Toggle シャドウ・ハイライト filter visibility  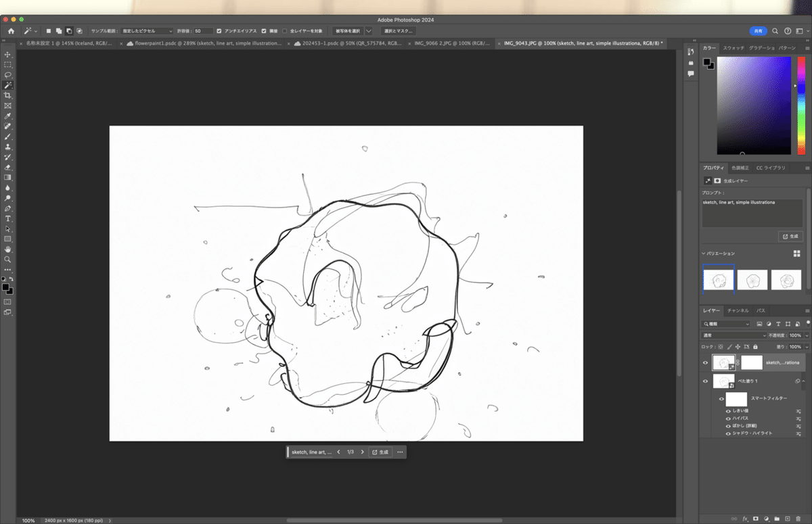pos(728,433)
